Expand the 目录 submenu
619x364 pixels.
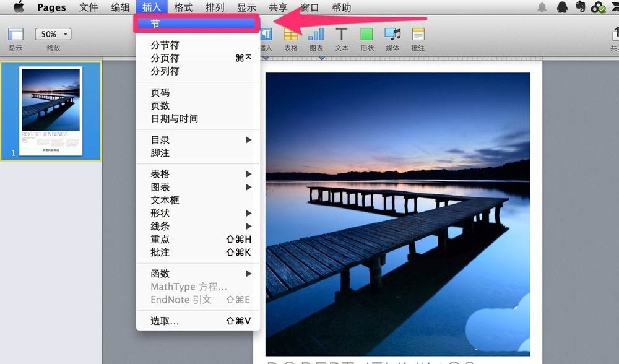tap(198, 140)
